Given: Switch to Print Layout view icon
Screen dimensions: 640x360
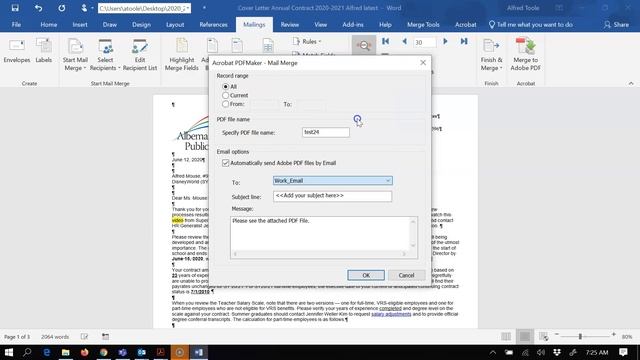Looking at the screenshot, I should [x=525, y=337].
